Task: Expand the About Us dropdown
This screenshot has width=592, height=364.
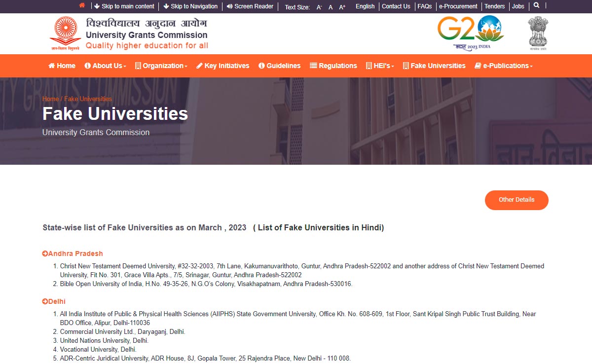Action: coord(105,65)
